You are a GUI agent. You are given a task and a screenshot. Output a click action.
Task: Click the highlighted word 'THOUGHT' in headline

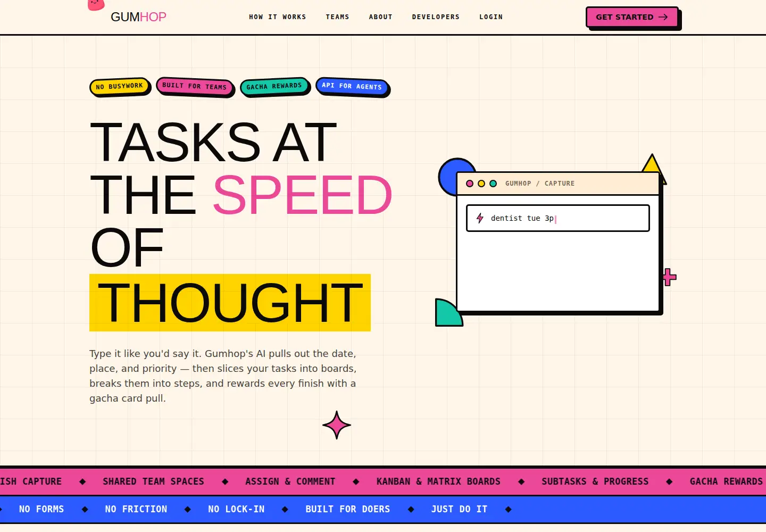[x=230, y=303]
